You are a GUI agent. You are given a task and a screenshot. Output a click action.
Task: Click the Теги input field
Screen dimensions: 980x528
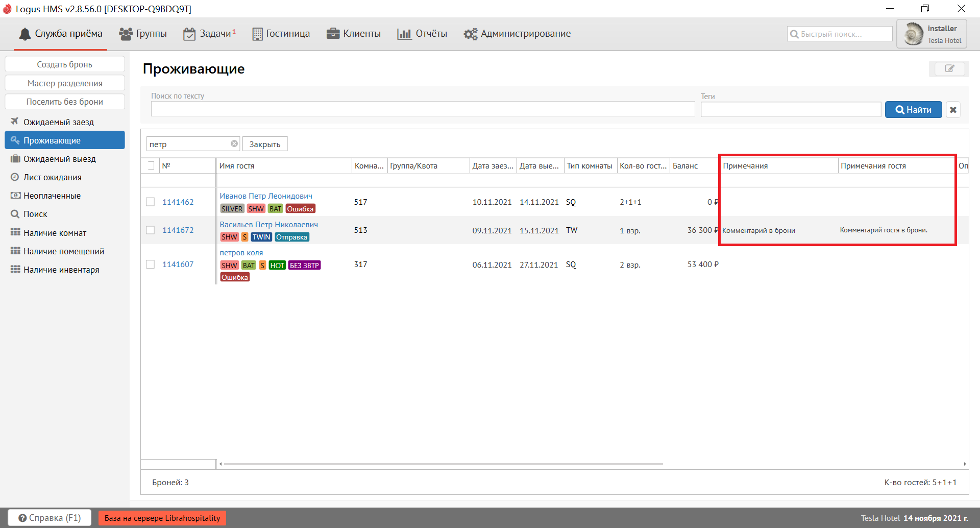(x=791, y=109)
